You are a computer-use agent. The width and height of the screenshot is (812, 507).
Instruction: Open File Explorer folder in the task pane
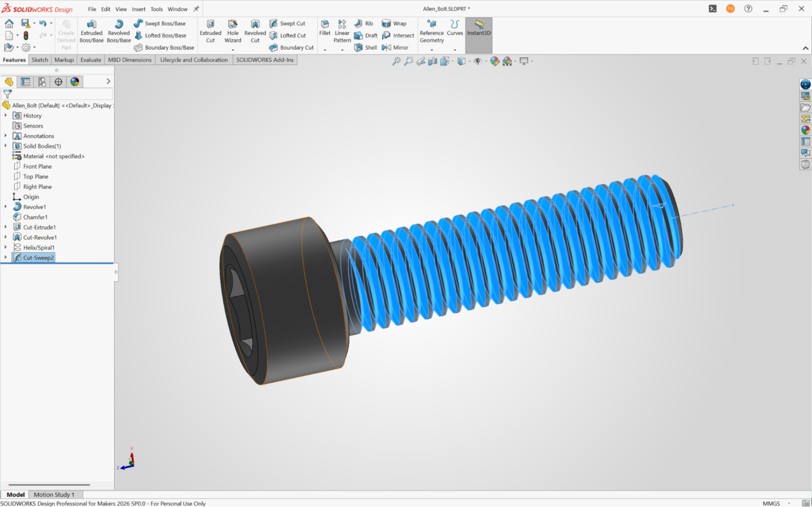(x=805, y=108)
